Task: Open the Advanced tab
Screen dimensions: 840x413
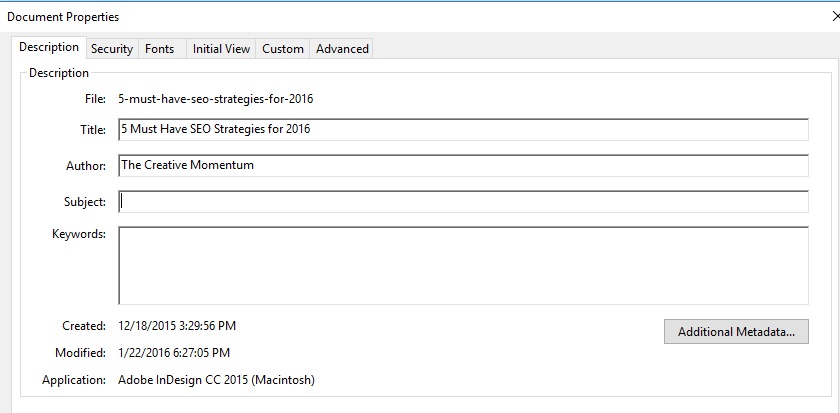Action: coord(342,49)
